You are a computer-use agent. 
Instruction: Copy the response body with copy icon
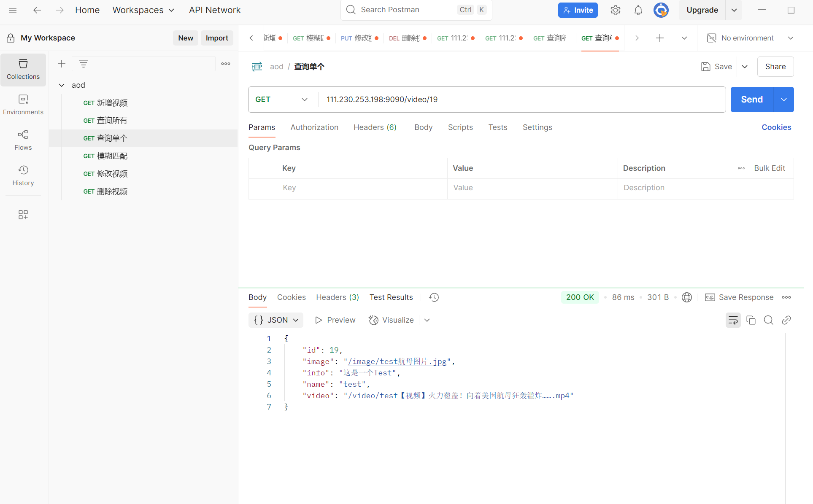751,320
